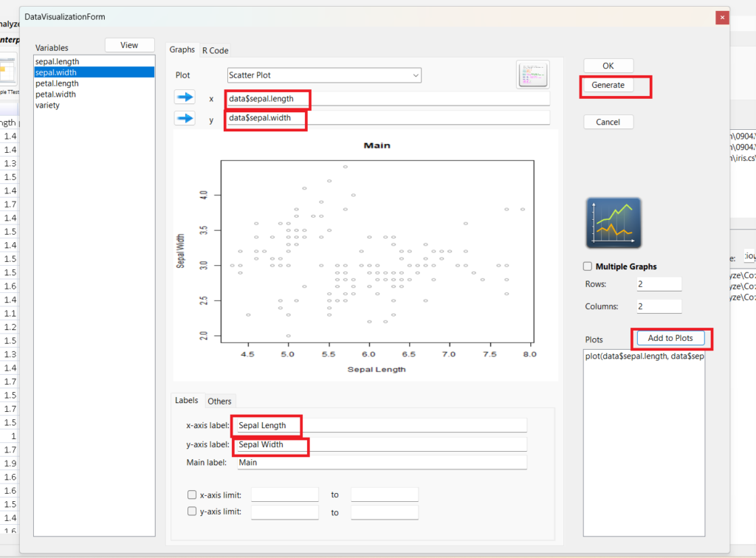
Task: Click the blue arrow next to y field
Action: (x=185, y=118)
